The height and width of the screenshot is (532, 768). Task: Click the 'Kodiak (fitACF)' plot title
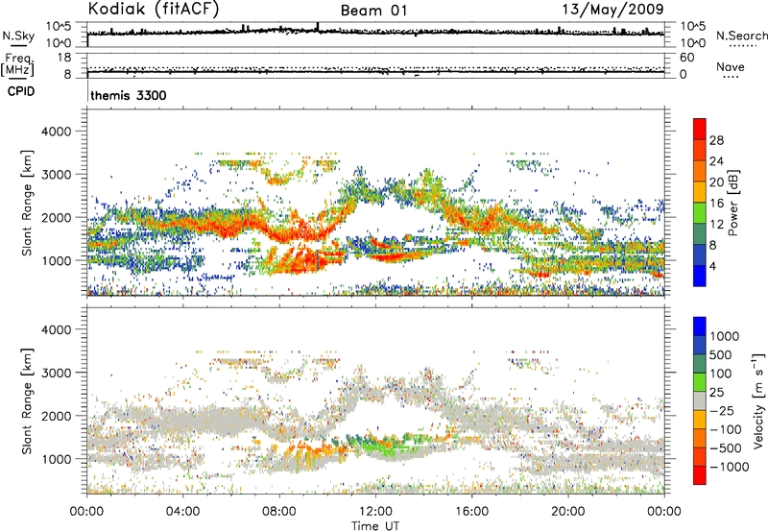[154, 9]
